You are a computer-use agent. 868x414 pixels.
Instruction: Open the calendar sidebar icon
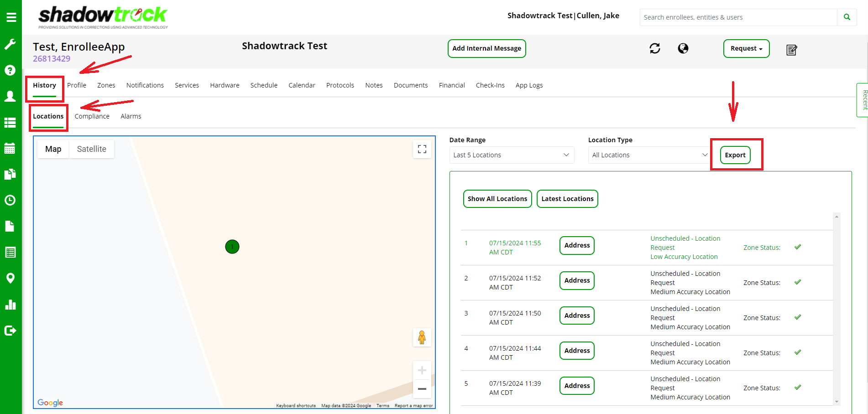tap(10, 148)
